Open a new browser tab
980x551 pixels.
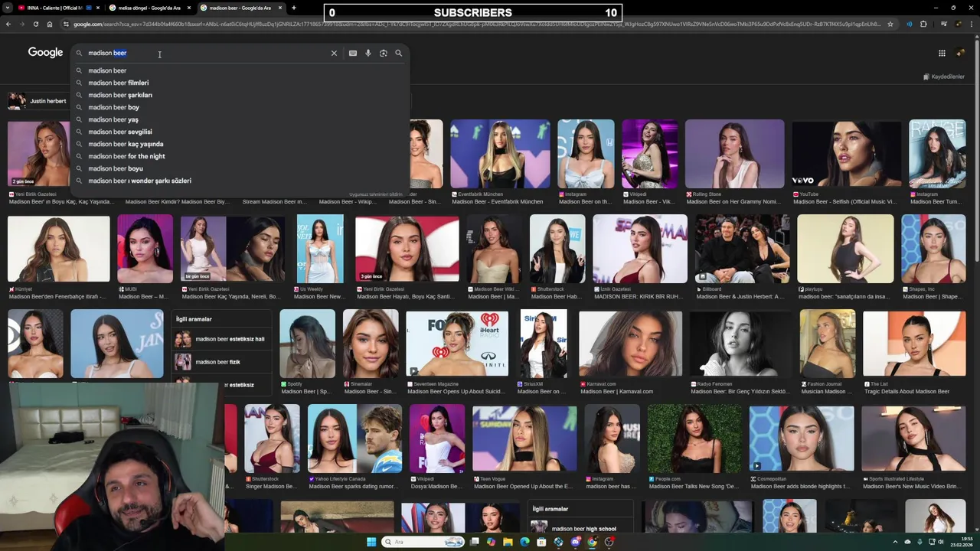[294, 8]
